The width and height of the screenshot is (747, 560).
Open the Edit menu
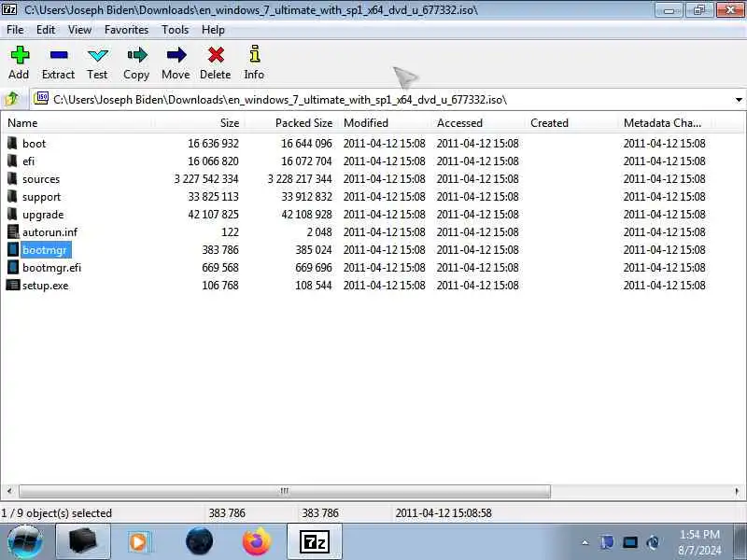pos(46,30)
